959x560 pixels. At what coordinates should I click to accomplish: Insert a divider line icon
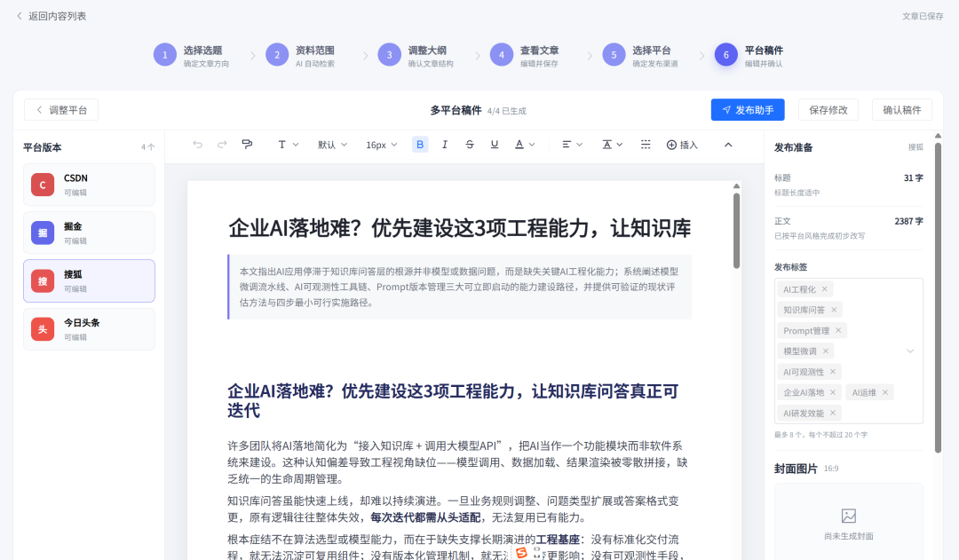[646, 145]
